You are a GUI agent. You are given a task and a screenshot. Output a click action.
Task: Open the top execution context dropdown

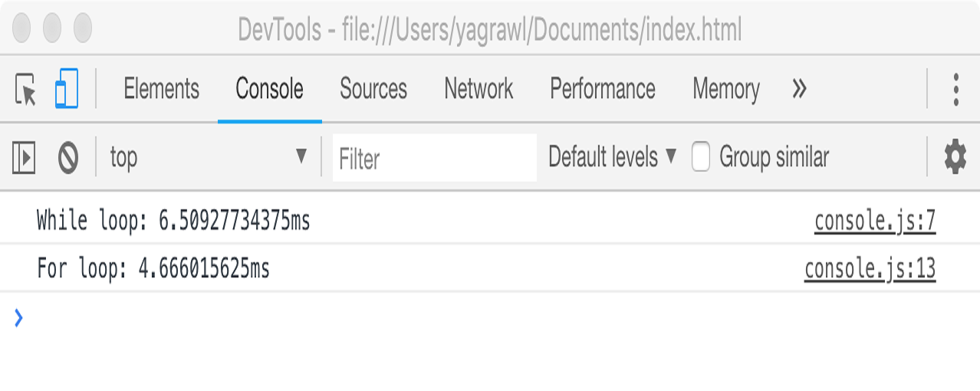pos(209,158)
